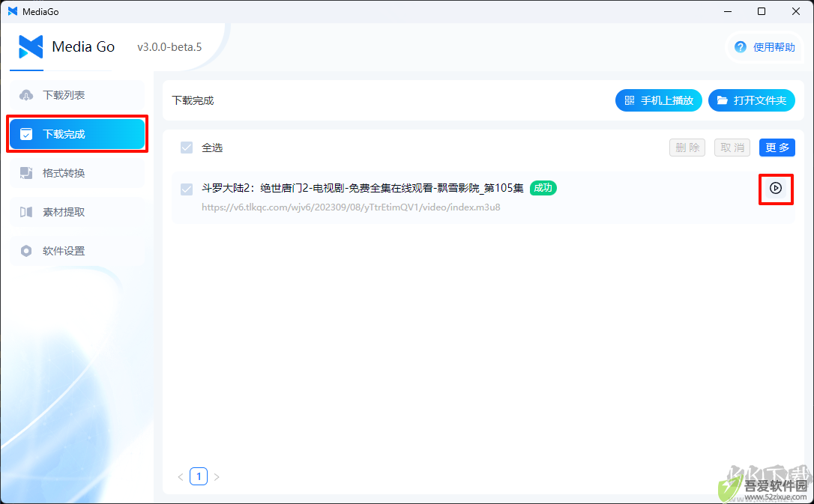The height and width of the screenshot is (504, 814).
Task: Select page 1 in pagination
Action: click(199, 476)
